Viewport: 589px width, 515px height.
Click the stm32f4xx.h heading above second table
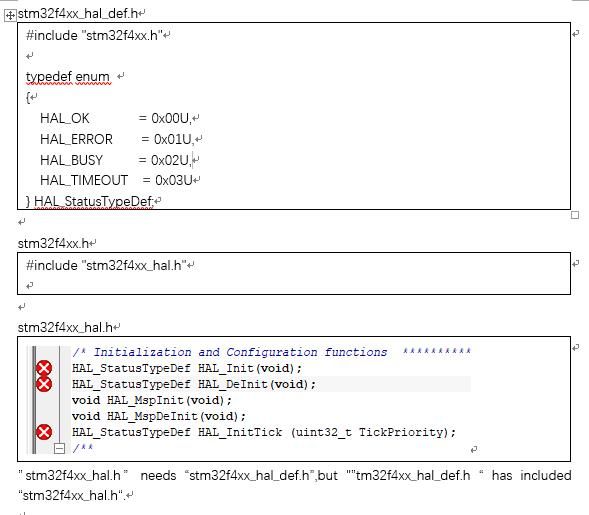coord(53,244)
